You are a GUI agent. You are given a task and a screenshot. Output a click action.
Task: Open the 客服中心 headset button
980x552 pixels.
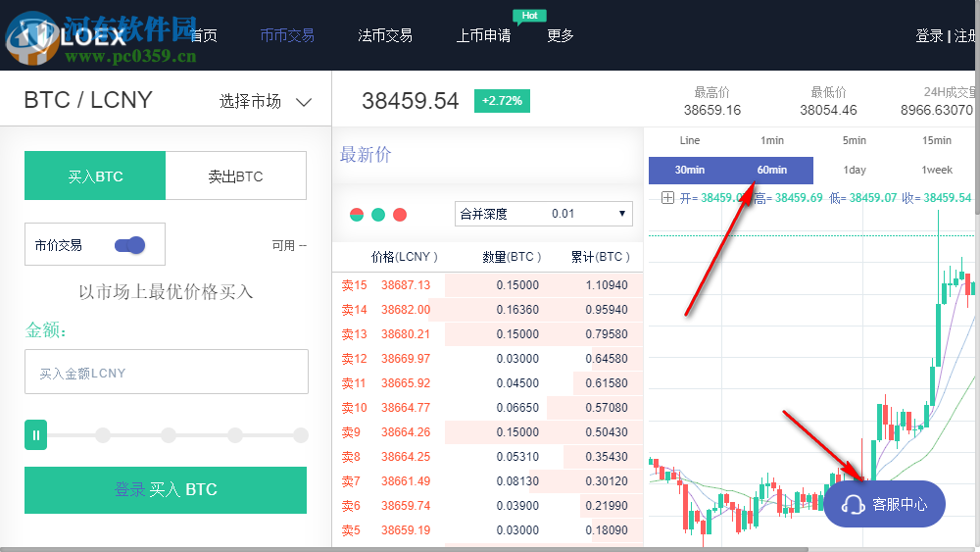click(884, 504)
